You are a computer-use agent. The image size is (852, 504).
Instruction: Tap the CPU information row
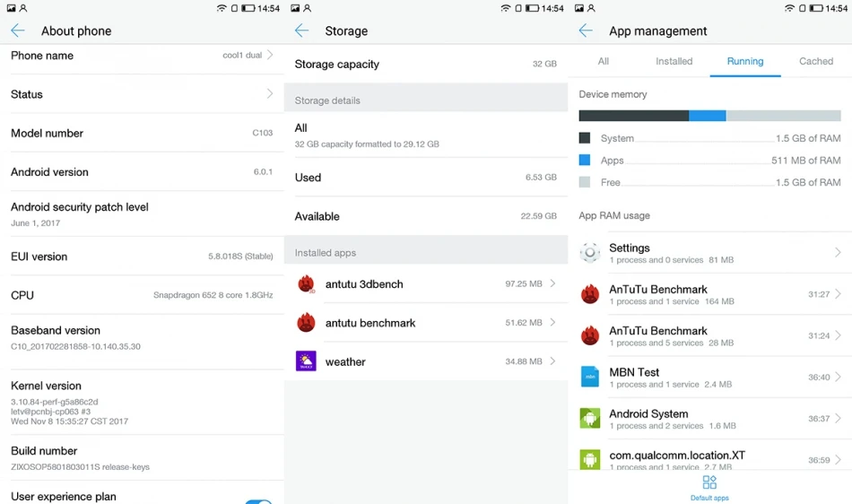[142, 295]
